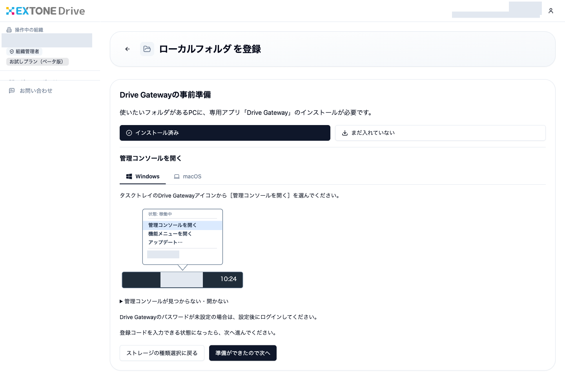Click the お試しプラン（ベータ版） badge
This screenshot has width=565, height=392.
point(38,62)
